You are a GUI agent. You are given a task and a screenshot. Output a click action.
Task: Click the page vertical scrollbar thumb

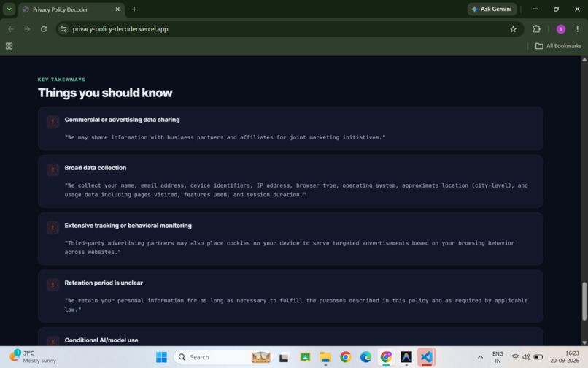[x=584, y=302]
